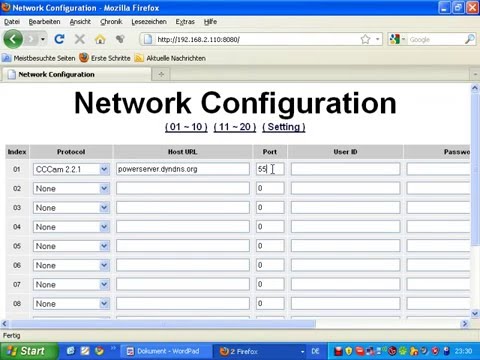The image size is (480, 360).
Task: Click the row 01 User ID field
Action: (x=345, y=169)
